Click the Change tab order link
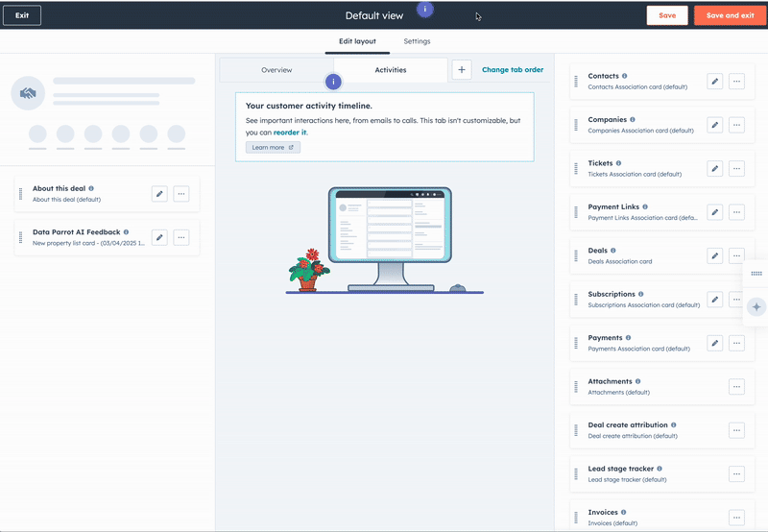The image size is (768, 532). tap(513, 70)
